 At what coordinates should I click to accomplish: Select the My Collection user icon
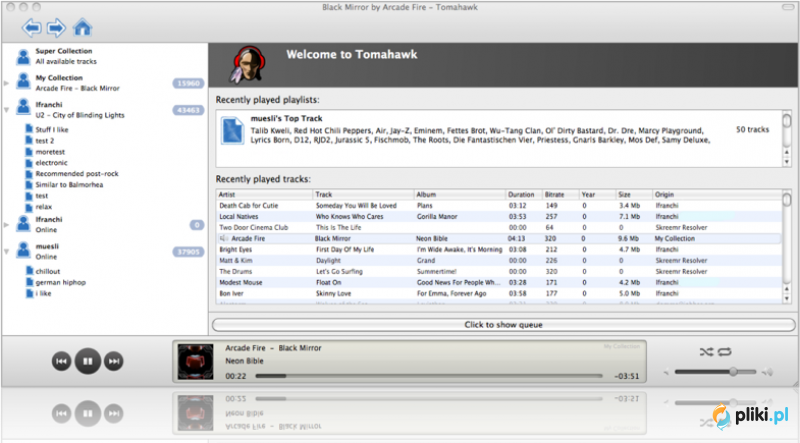pyautogui.click(x=23, y=83)
